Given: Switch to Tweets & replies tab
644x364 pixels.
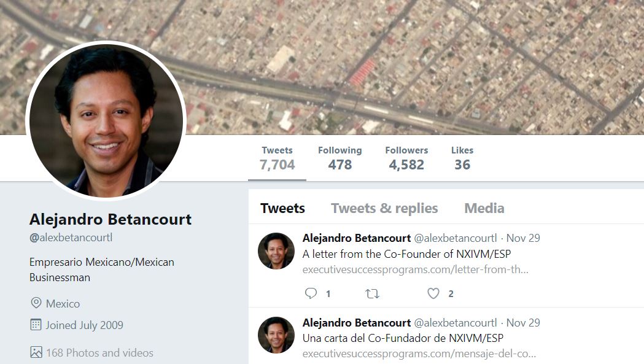Looking at the screenshot, I should 384,208.
